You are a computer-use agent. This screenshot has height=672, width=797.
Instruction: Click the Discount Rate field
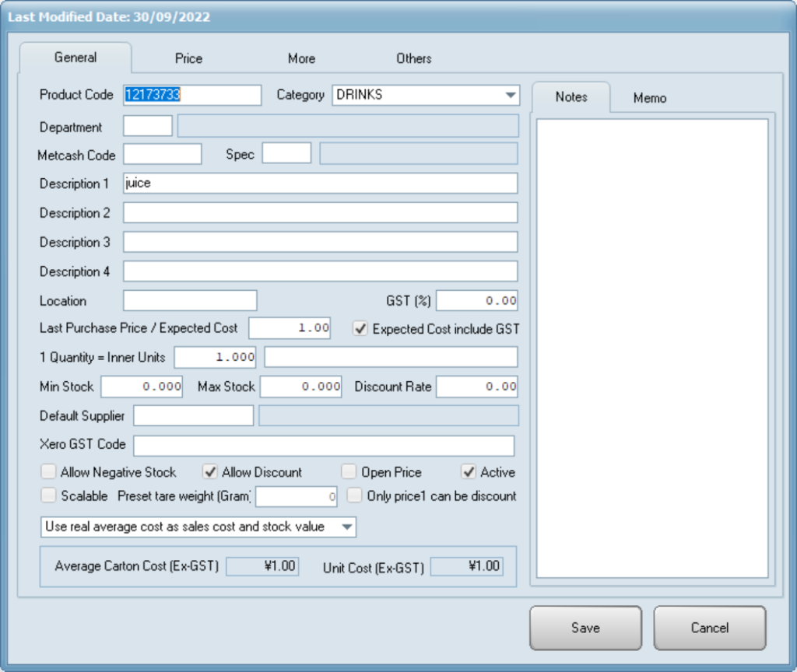[x=476, y=387]
